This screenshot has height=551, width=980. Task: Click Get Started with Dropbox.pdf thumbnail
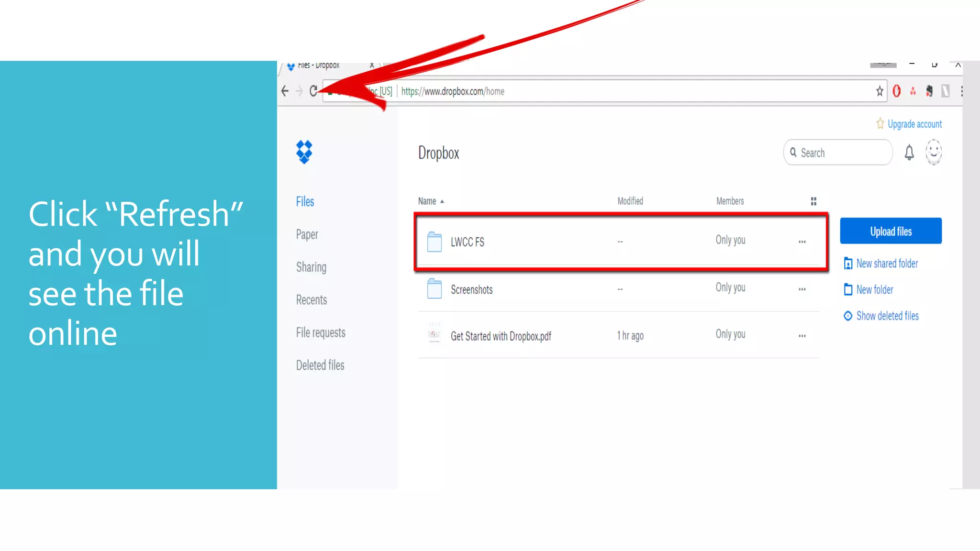point(434,333)
